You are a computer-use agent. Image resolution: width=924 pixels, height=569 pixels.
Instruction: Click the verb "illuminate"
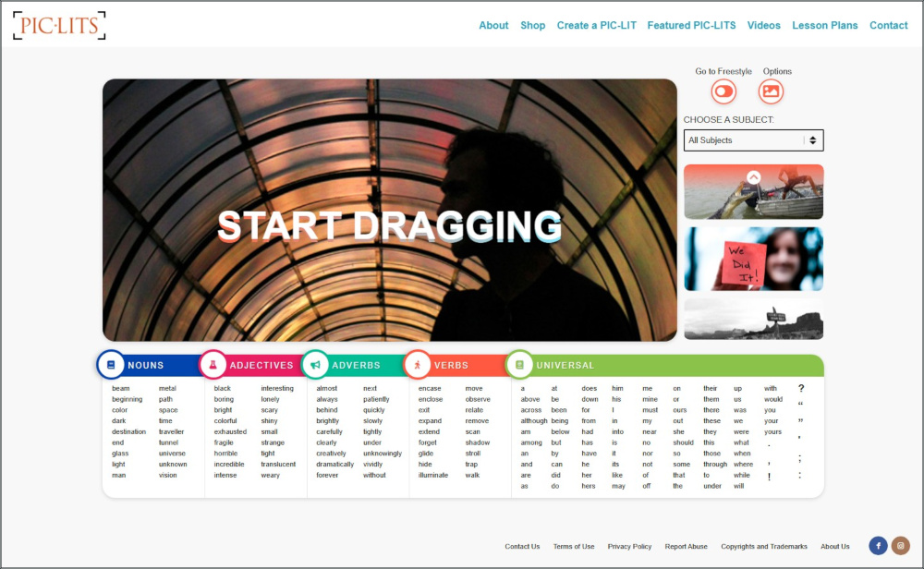433,476
